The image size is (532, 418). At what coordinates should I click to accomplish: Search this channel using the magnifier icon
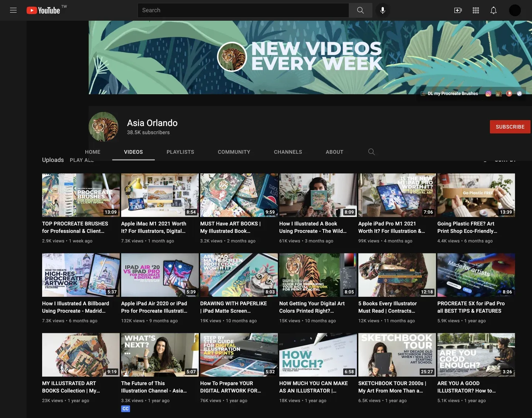372,152
